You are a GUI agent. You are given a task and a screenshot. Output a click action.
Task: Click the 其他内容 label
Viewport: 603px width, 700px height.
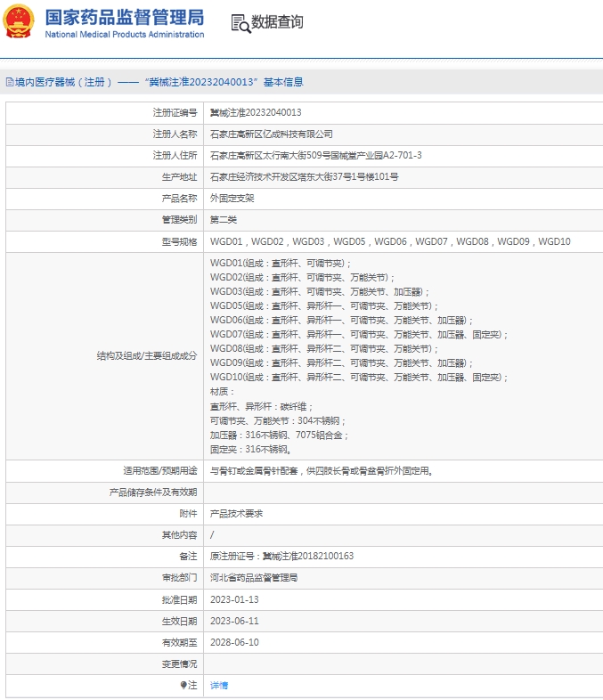click(x=179, y=535)
